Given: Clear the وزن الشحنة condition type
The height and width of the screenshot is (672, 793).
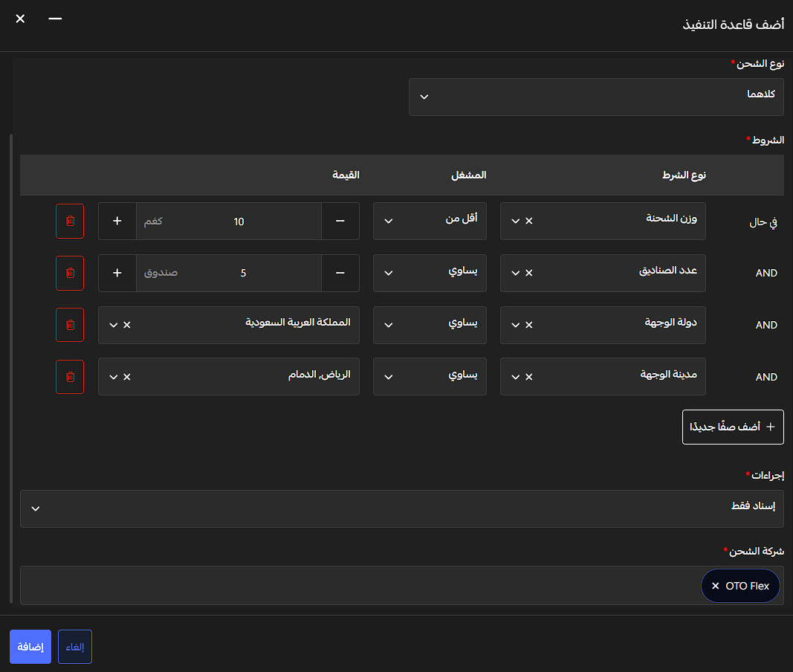Looking at the screenshot, I should pos(529,221).
